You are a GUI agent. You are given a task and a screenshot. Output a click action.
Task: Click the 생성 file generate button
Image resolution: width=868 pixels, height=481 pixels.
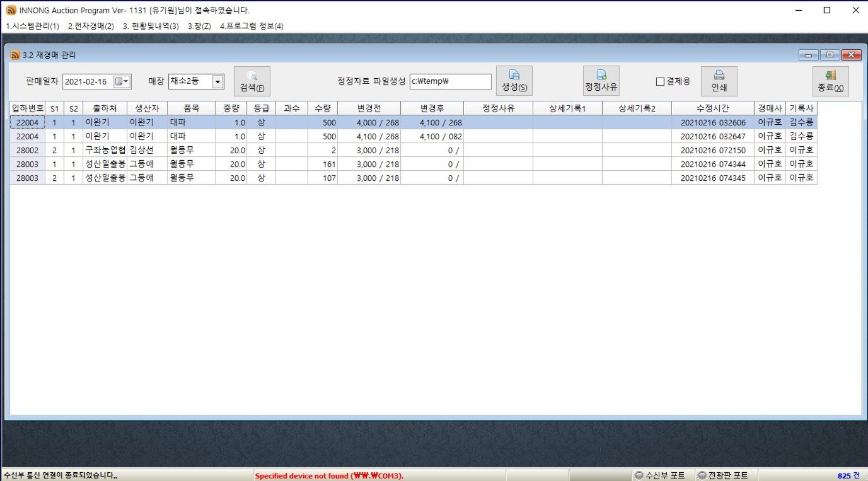point(514,81)
